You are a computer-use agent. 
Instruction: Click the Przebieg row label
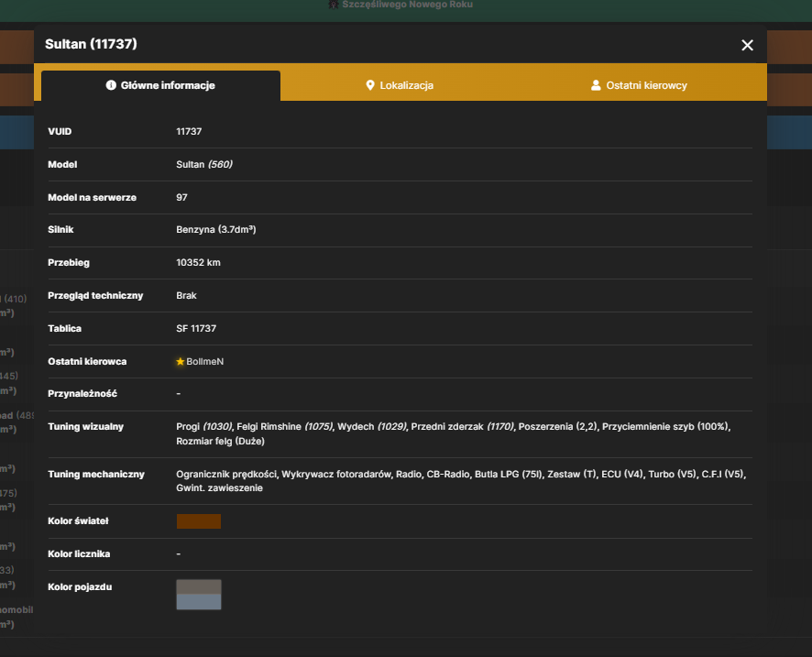(x=69, y=262)
